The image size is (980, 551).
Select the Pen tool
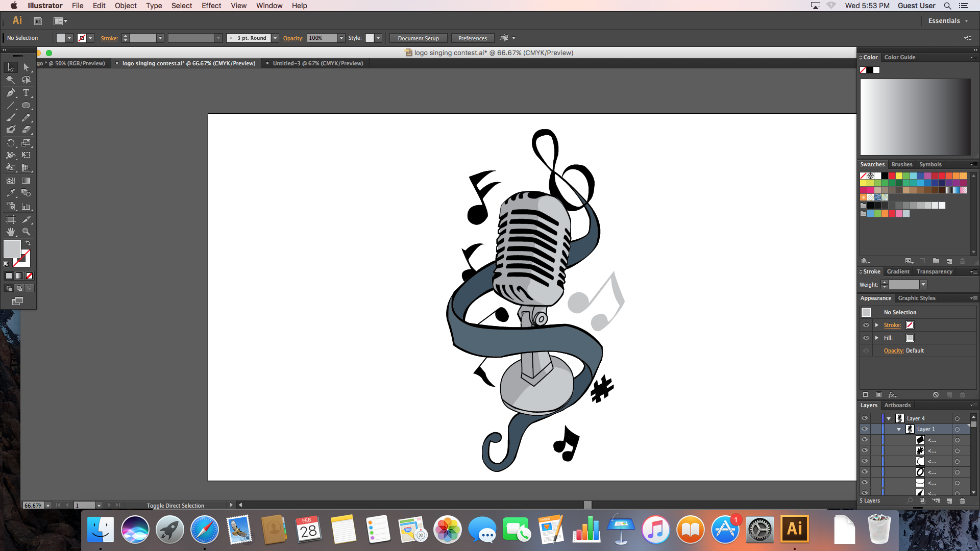[11, 93]
